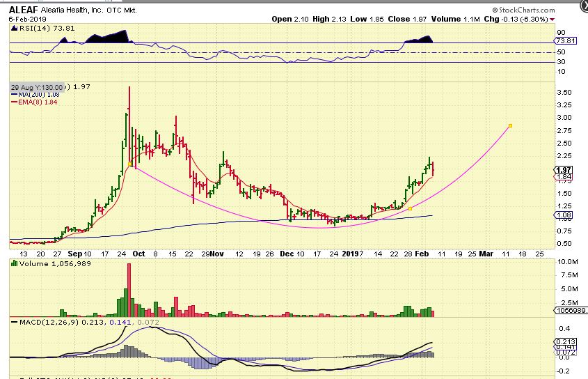Click the tallest red volume spike bar
Image resolution: width=588 pixels, height=379 pixels.
pos(129,291)
